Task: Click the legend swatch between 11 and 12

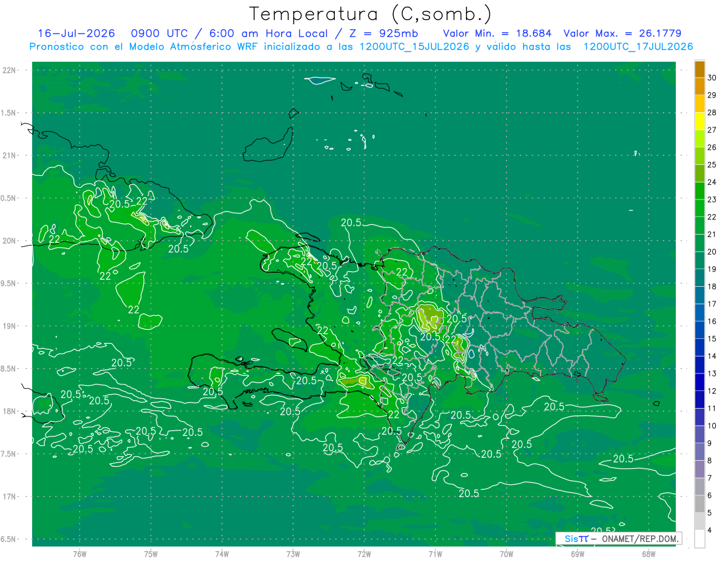Action: tap(699, 400)
